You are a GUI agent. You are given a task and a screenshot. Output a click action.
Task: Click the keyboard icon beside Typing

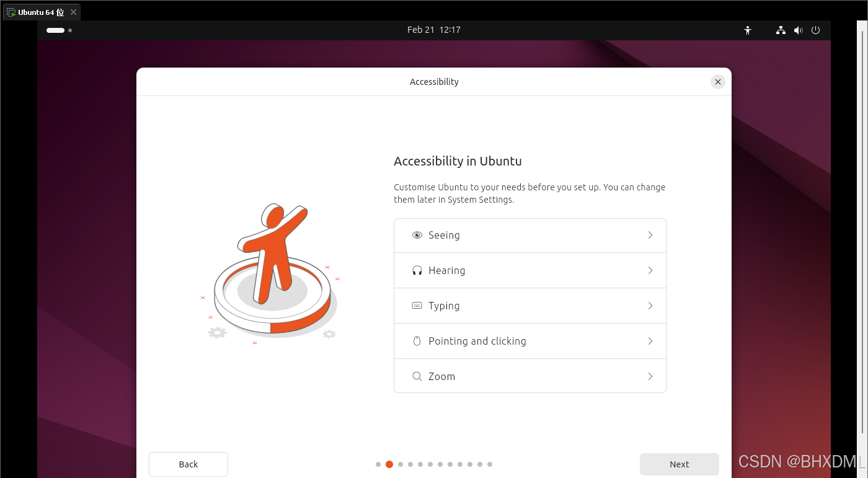417,306
